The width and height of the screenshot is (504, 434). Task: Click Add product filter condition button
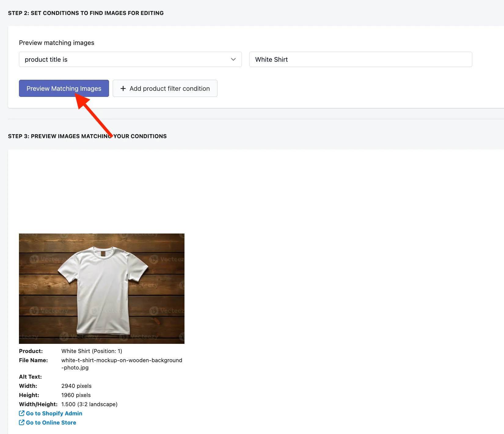(165, 88)
